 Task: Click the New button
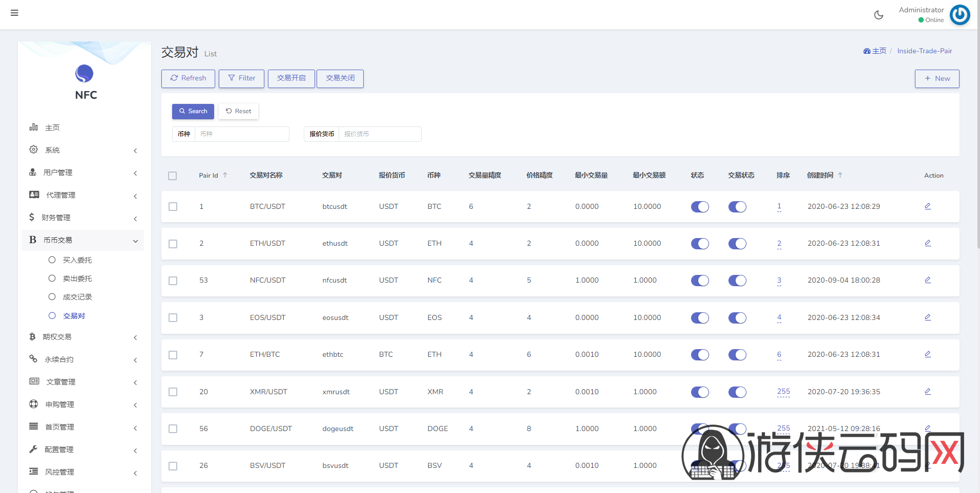pos(937,78)
